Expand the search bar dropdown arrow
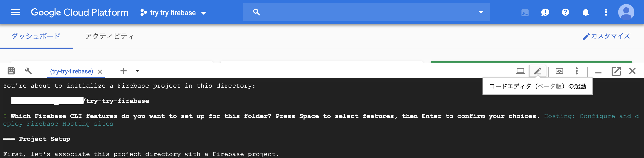The width and height of the screenshot is (644, 158). [x=481, y=12]
